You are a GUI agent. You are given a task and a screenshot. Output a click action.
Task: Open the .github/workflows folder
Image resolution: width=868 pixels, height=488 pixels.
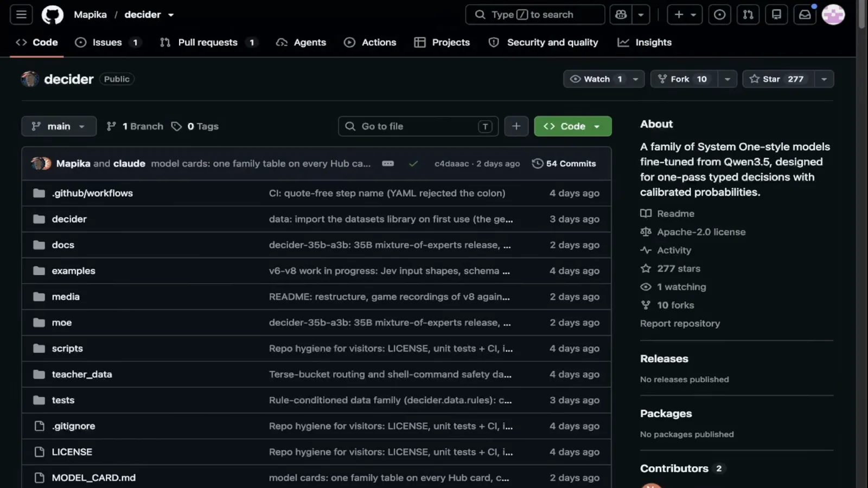92,193
